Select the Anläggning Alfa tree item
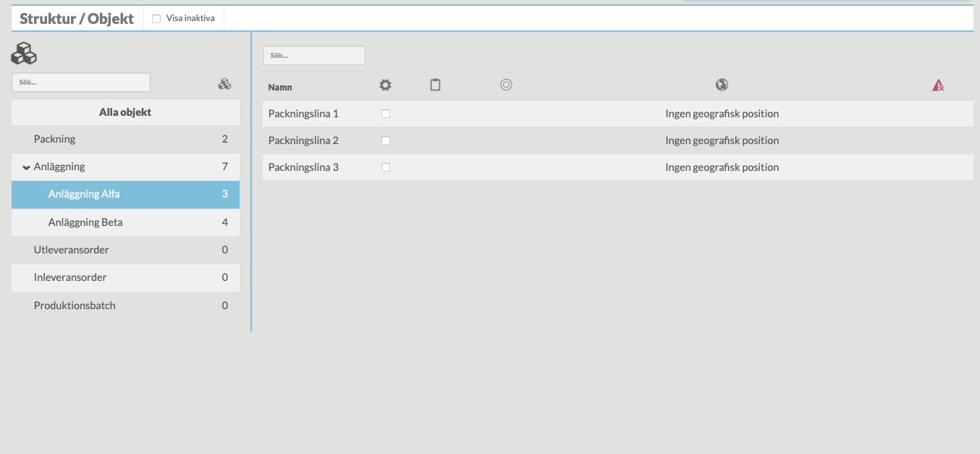The height and width of the screenshot is (454, 980). coord(84,194)
